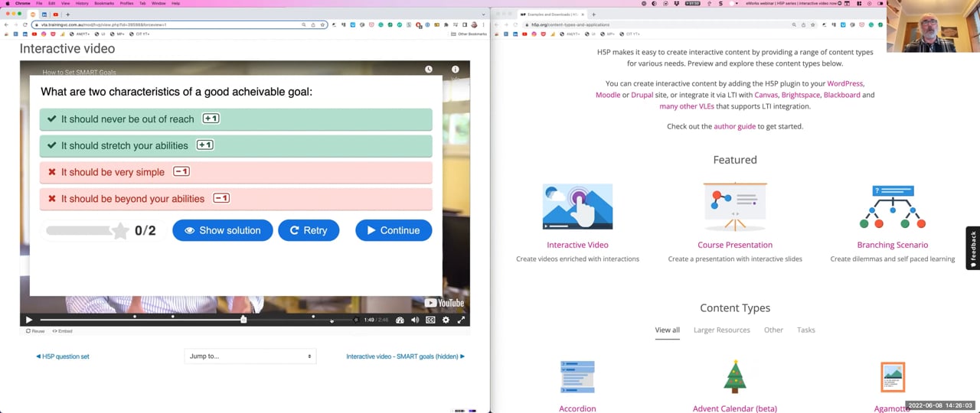Open the author guide link
980x413 pixels.
coord(734,126)
